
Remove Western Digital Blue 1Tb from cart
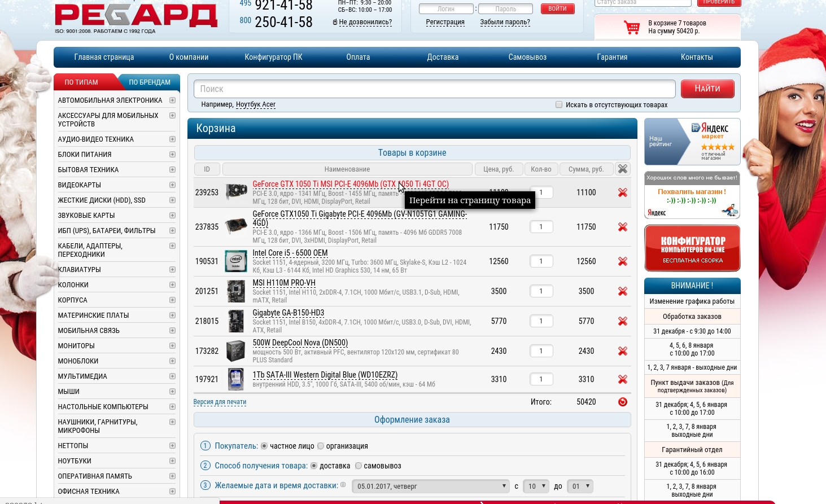622,379
